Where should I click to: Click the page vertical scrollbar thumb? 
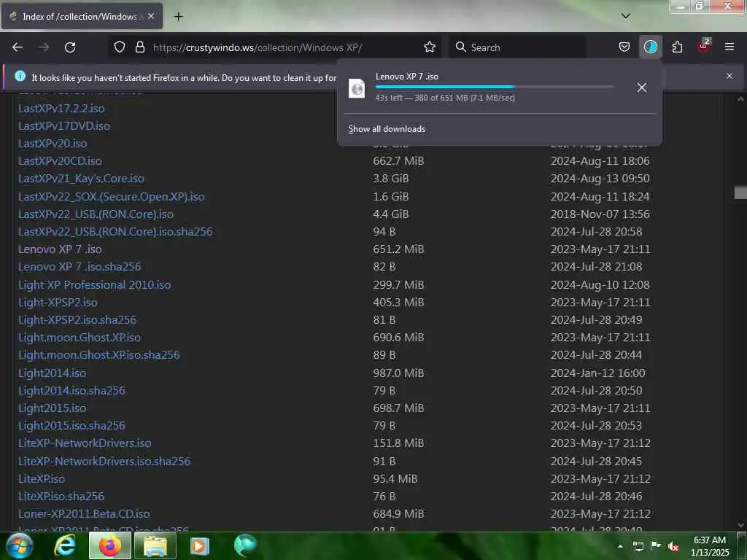click(740, 192)
